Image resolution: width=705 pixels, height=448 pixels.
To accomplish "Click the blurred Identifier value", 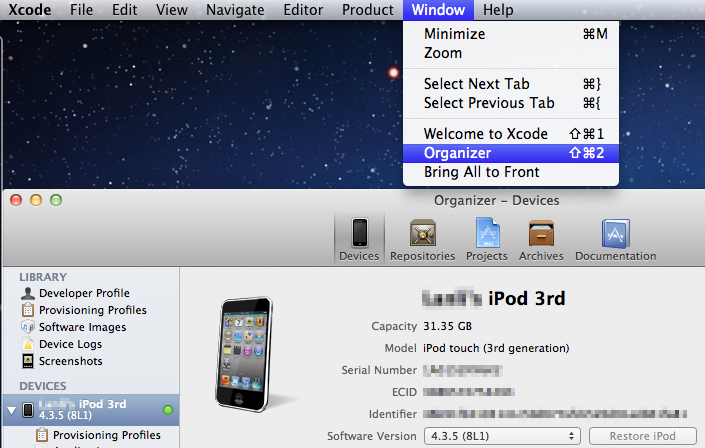I will [x=555, y=414].
